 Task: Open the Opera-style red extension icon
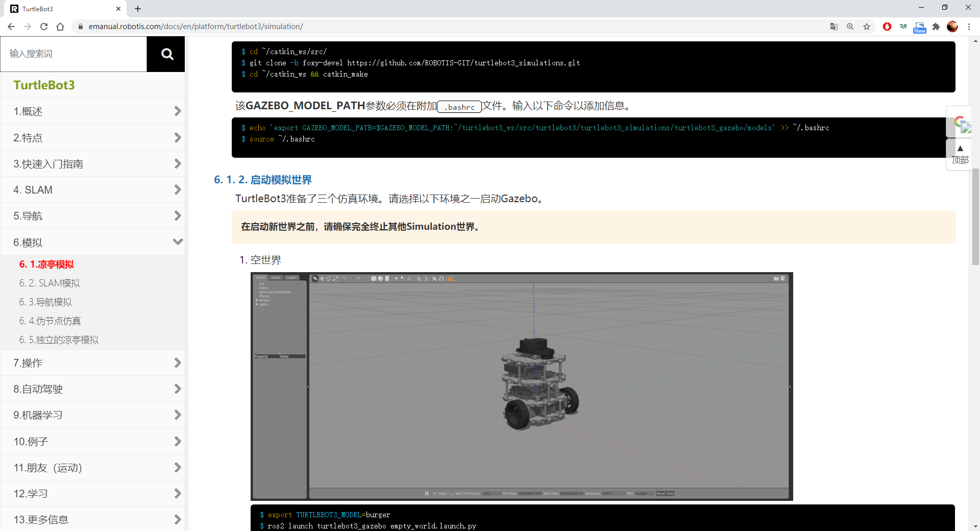pyautogui.click(x=887, y=27)
